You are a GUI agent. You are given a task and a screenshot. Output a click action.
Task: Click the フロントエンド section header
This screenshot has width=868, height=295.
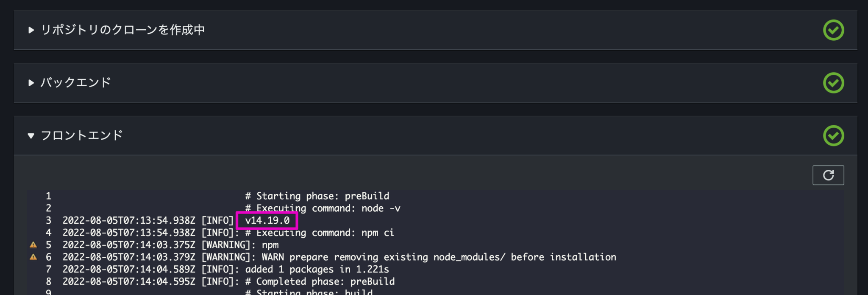tap(83, 135)
